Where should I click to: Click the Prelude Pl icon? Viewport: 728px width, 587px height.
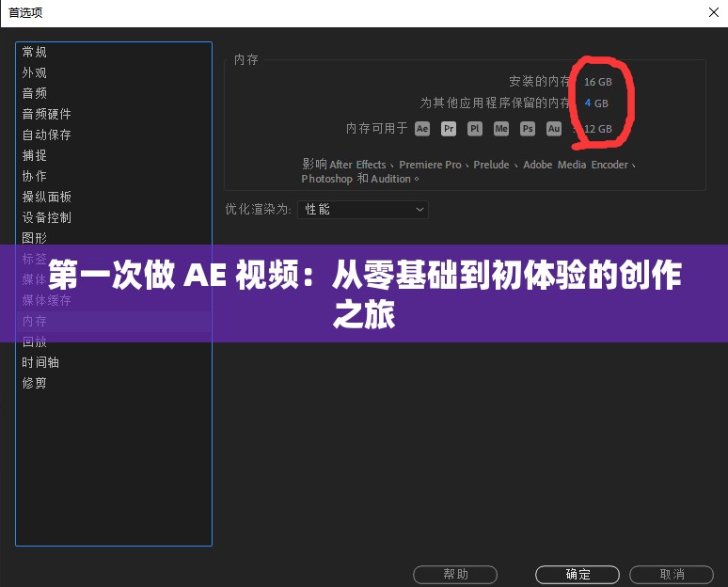point(474,129)
